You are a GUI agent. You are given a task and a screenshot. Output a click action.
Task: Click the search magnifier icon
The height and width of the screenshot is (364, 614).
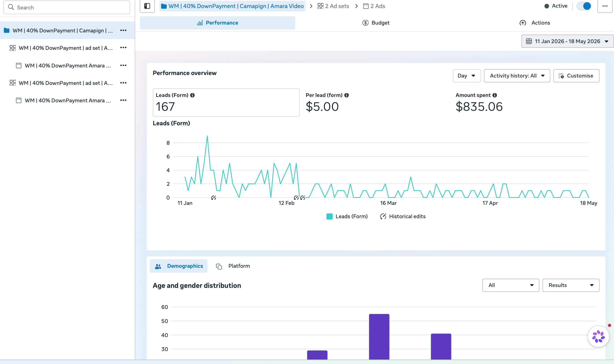coord(11,7)
